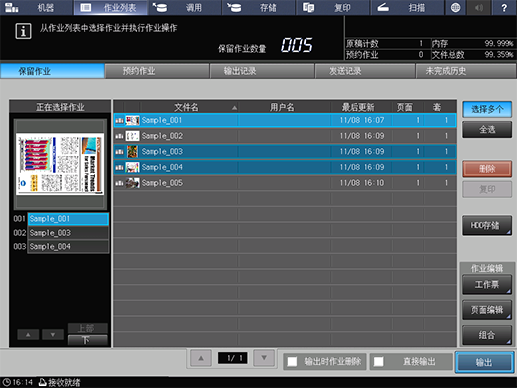Toggle the 选择多个 multi-select button
This screenshot has width=517, height=388.
click(x=487, y=109)
